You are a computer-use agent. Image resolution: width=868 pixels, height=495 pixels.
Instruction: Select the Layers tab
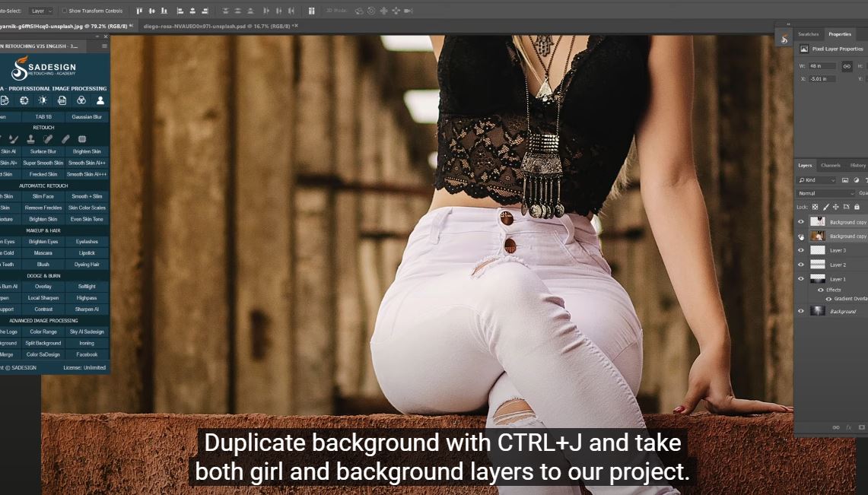tap(804, 165)
